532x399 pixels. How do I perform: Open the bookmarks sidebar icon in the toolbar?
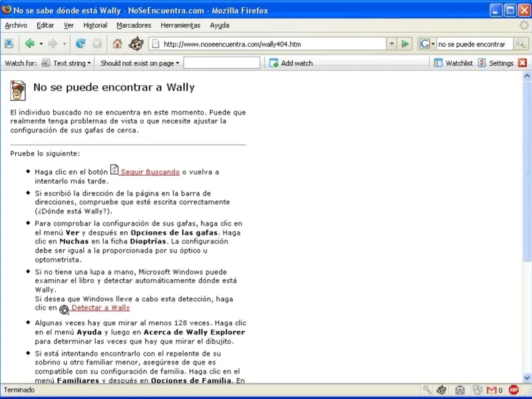pyautogui.click(x=9, y=44)
